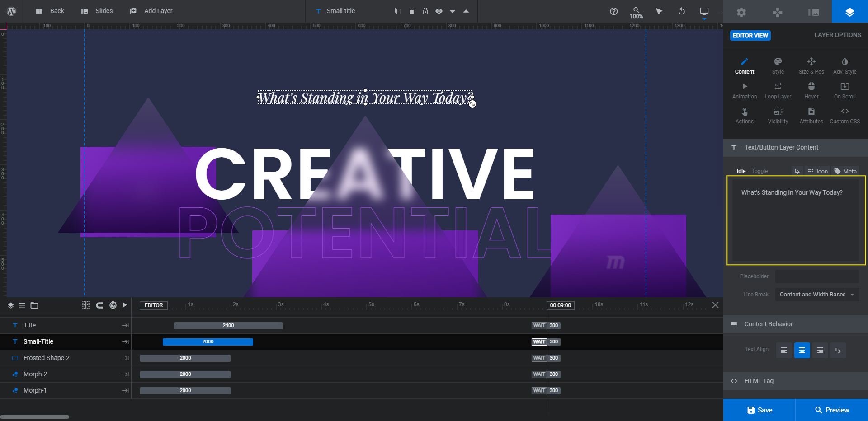Open the On Scroll settings
868x421 pixels.
pos(845,91)
